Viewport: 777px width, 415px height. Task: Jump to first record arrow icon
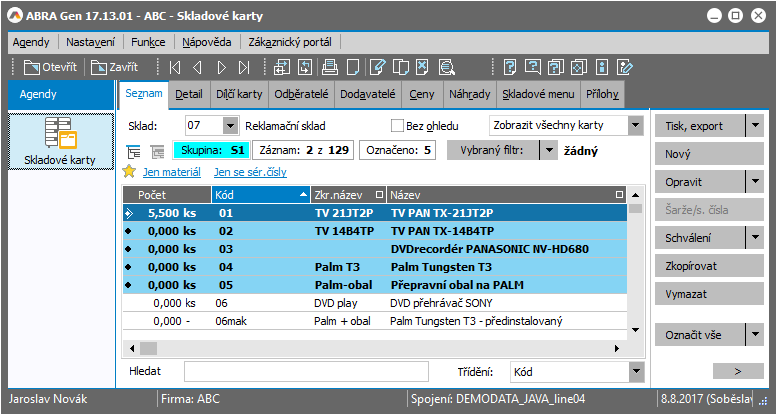(176, 68)
